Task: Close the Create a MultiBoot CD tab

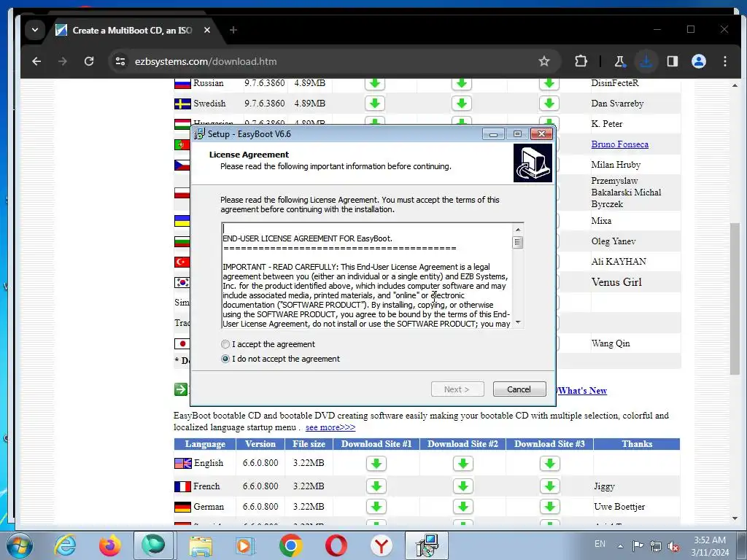Action: pyautogui.click(x=206, y=30)
